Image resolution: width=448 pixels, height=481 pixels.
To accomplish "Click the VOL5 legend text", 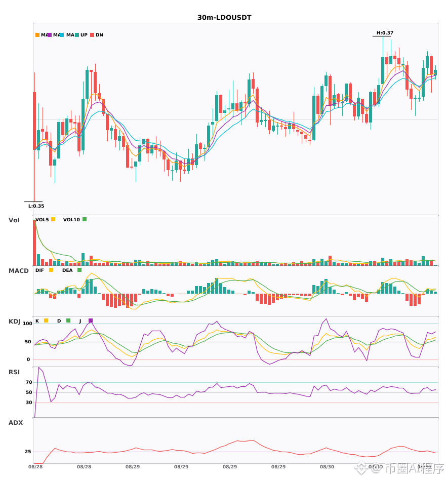I will 42,220.
